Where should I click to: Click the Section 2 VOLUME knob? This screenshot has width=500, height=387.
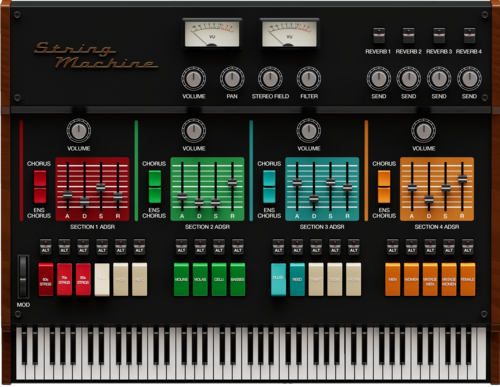click(x=194, y=131)
